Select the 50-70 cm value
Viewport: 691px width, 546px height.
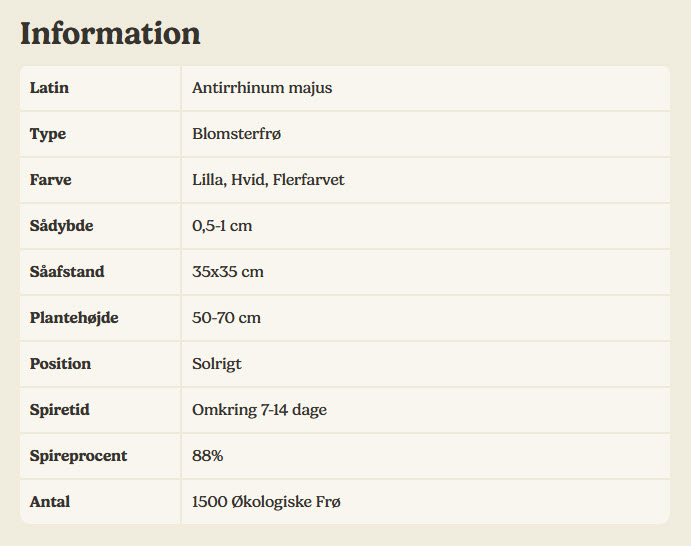point(226,318)
